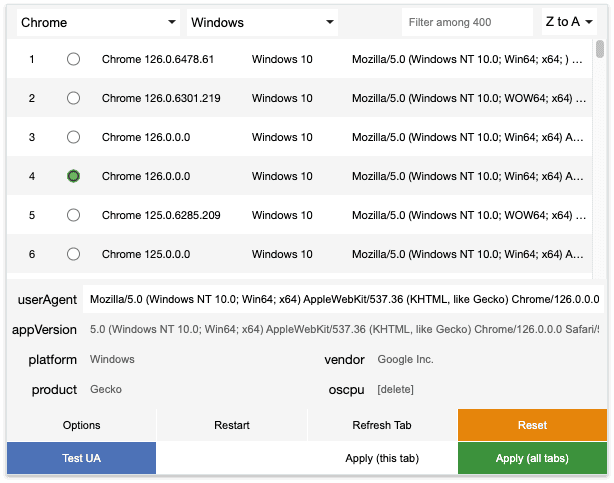614x483 pixels.
Task: Click Chrome 126.0.0.0 in row 4
Action: pos(146,176)
